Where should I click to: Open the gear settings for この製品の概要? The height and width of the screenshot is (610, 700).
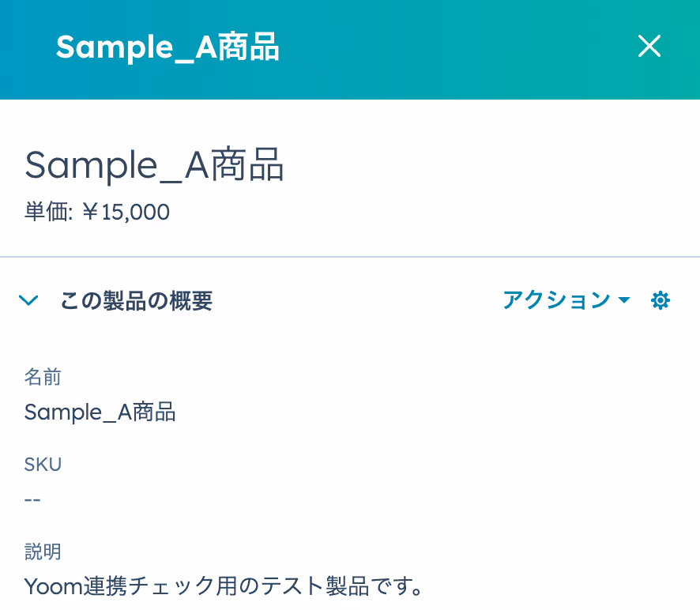point(660,300)
